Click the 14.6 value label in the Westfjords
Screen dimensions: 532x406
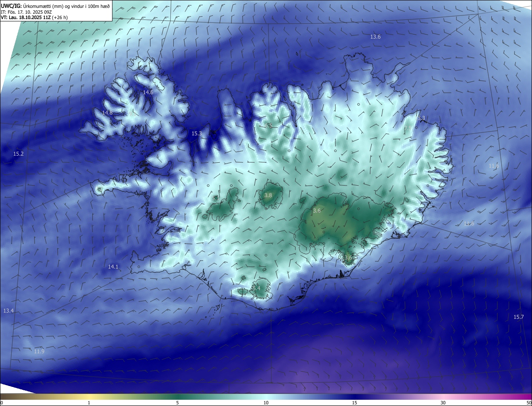pyautogui.click(x=148, y=92)
